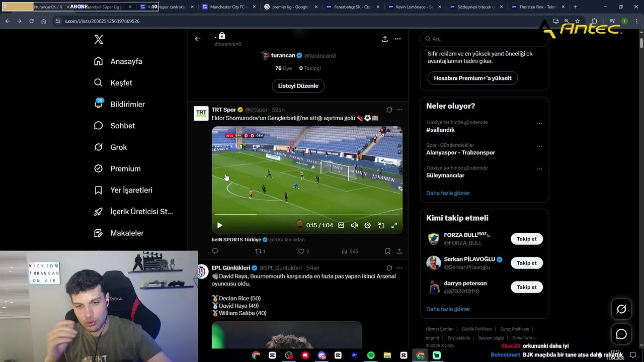
Task: Click the Ara search field
Action: pos(484,39)
